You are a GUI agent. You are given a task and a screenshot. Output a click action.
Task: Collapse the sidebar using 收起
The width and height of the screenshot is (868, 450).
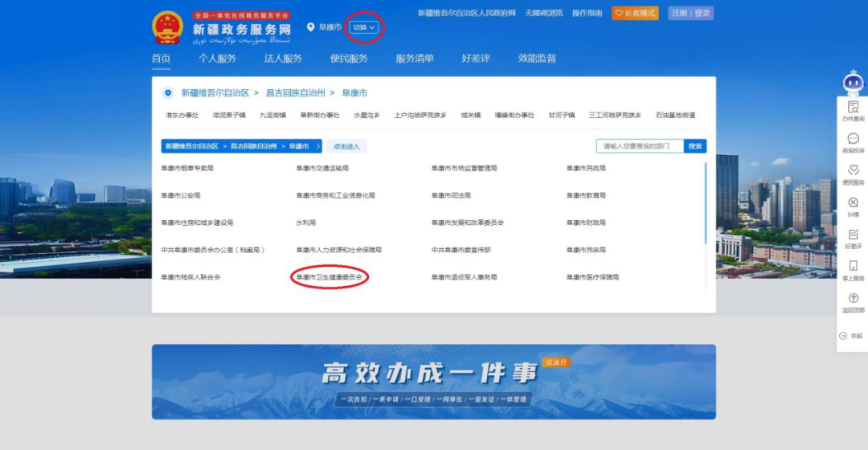pos(851,336)
